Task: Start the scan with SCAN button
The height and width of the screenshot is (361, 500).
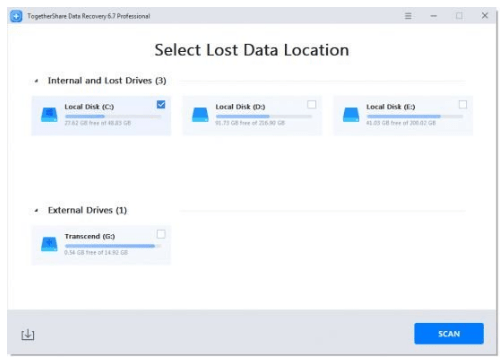Action: [x=449, y=334]
